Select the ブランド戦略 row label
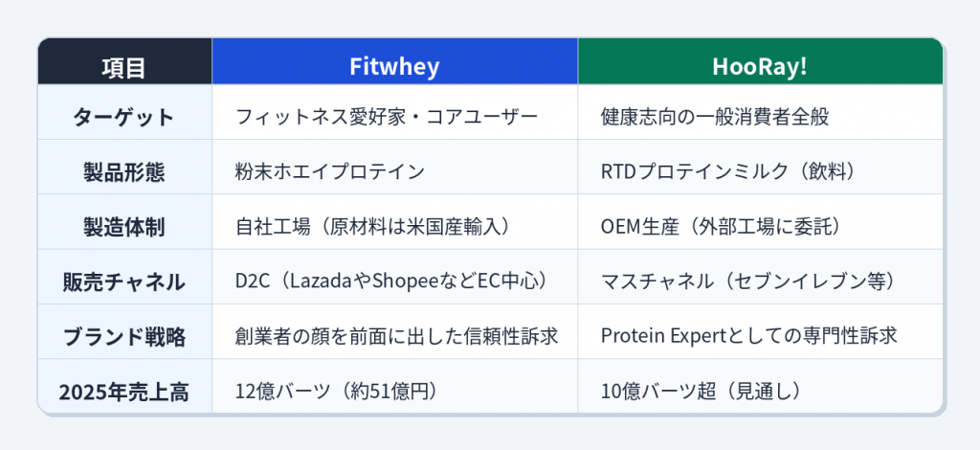This screenshot has width=980, height=450. point(124,336)
